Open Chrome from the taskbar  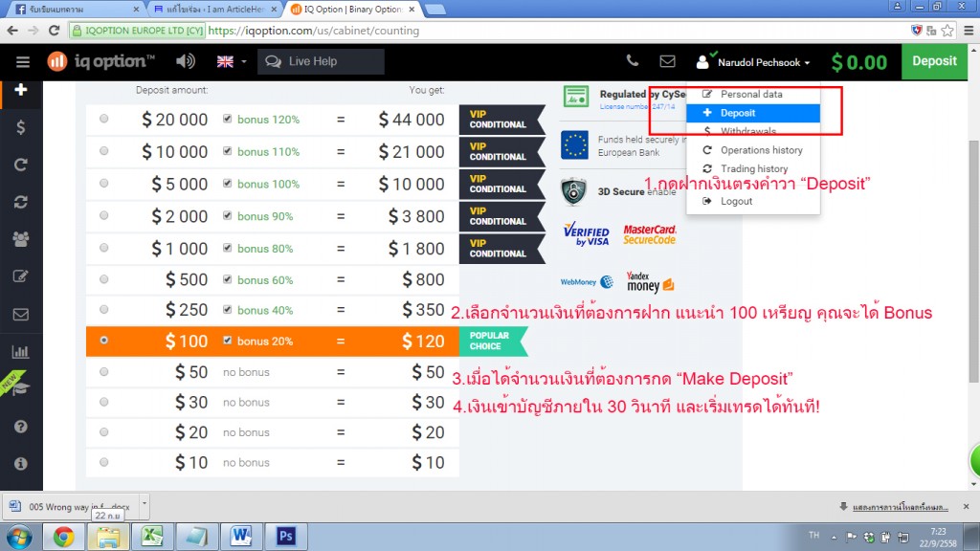[64, 537]
